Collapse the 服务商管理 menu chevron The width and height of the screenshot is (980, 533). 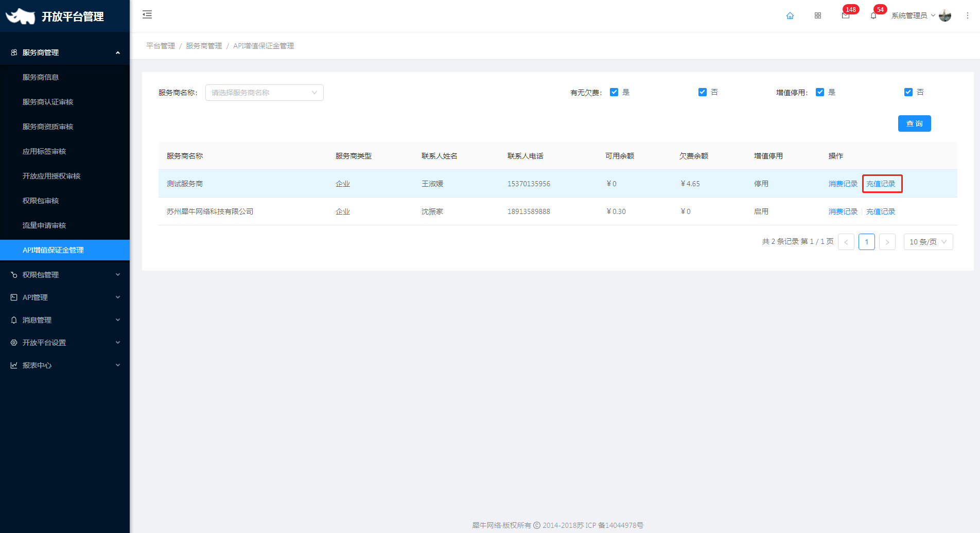[x=118, y=52]
